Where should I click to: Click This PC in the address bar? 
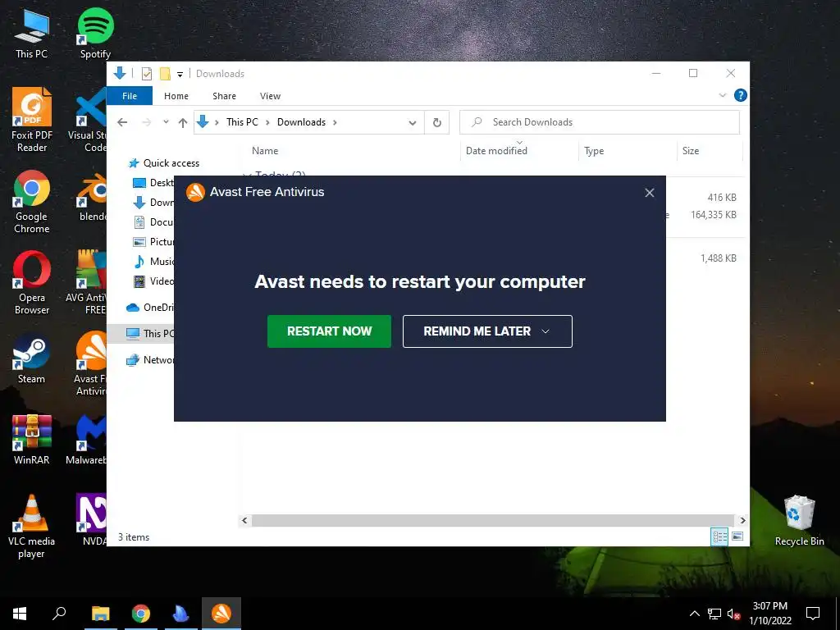[x=242, y=122]
